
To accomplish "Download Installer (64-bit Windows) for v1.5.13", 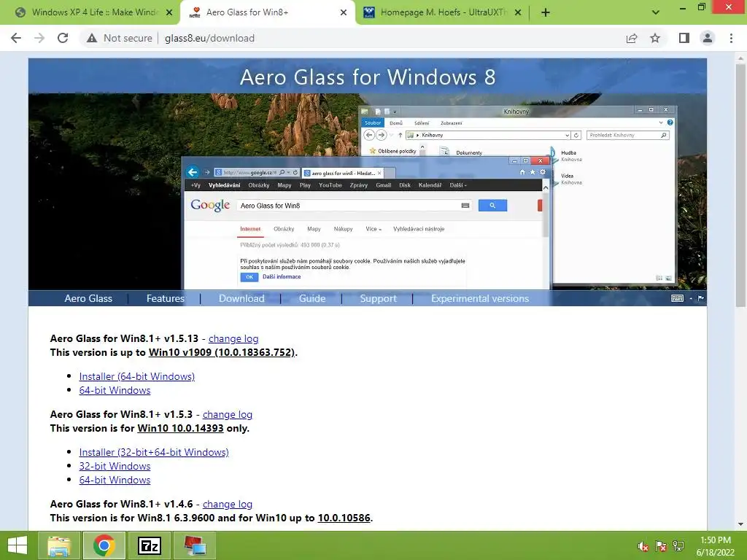I will pyautogui.click(x=136, y=376).
